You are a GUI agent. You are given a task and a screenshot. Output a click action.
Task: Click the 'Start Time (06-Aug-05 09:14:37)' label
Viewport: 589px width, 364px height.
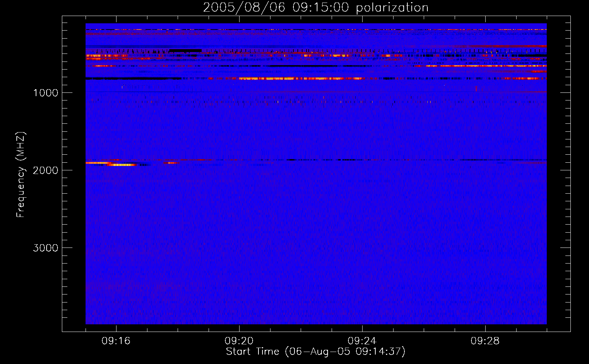point(316,352)
